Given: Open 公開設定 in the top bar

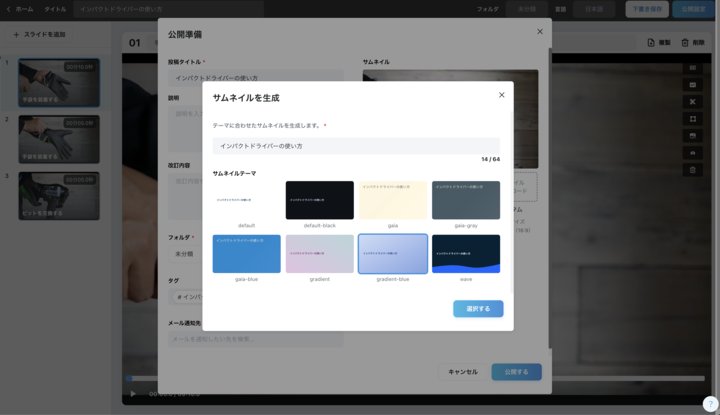Looking at the screenshot, I should click(x=693, y=9).
